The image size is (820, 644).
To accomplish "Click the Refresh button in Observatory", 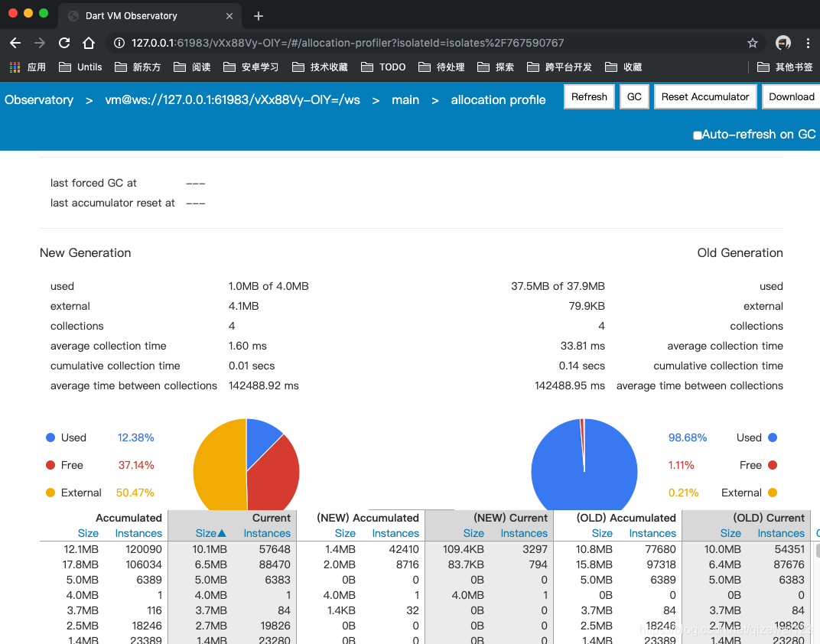I will point(589,96).
